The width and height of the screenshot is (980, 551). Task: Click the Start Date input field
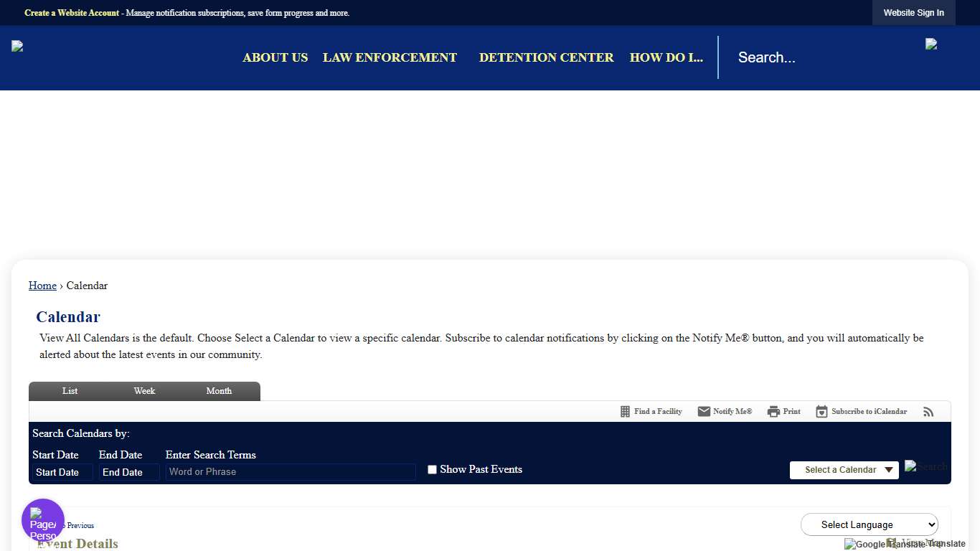pos(62,472)
